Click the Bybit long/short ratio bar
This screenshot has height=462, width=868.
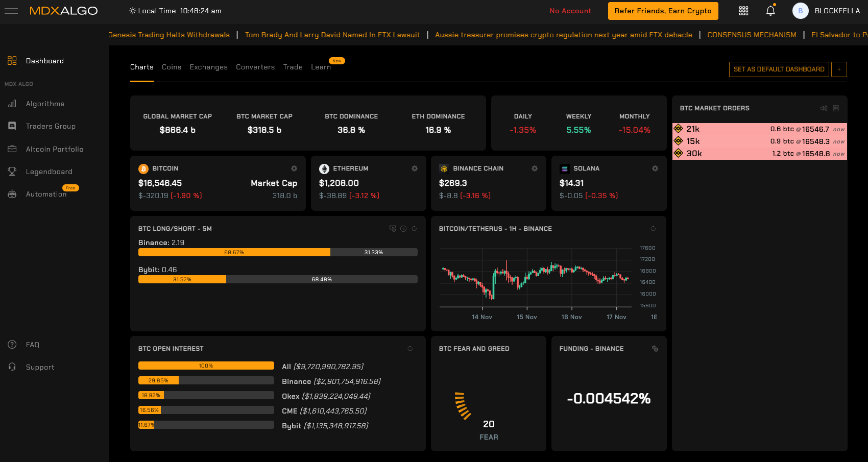pos(278,279)
